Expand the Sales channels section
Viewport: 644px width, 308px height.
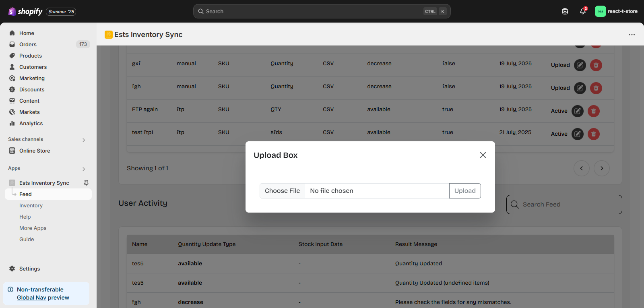click(84, 140)
